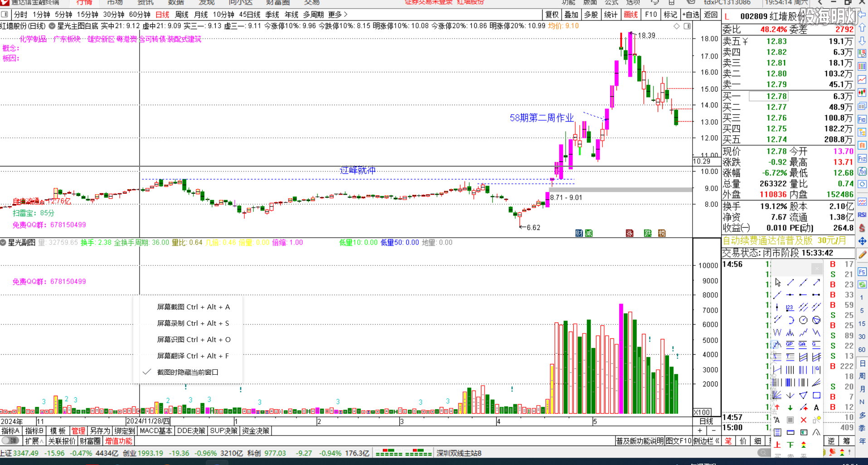
Task: Select the triangle drawing tool
Action: 803,396
